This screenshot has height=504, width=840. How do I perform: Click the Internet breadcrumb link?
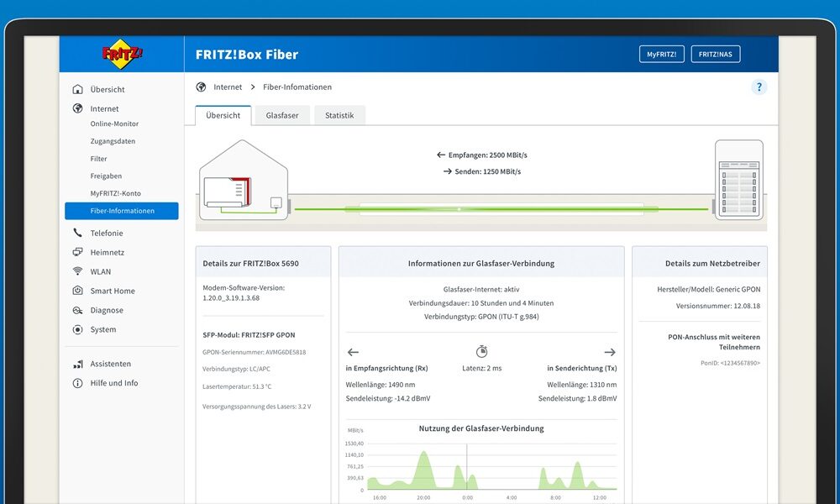(x=228, y=87)
